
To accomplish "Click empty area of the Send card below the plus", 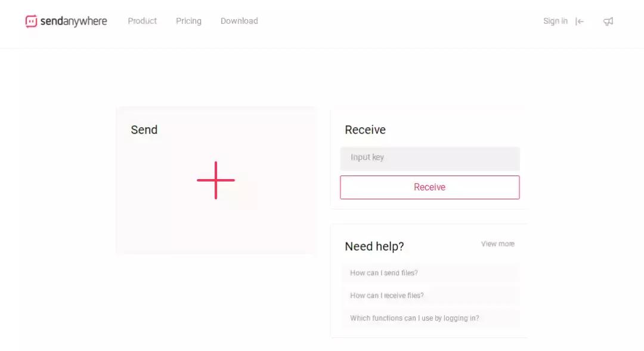I will [216, 230].
